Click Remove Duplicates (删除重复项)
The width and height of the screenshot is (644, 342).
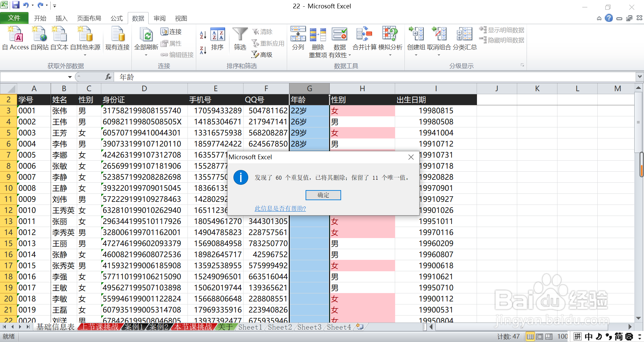318,42
